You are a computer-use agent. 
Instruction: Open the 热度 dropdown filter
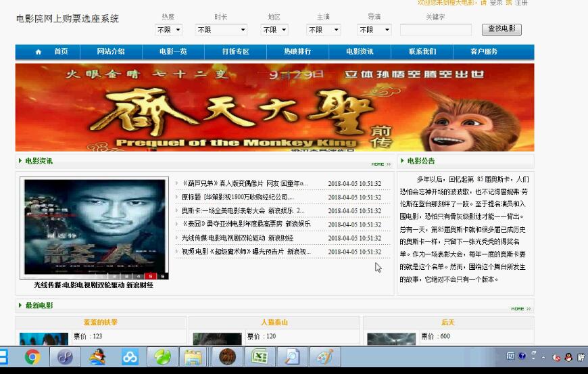(x=168, y=30)
